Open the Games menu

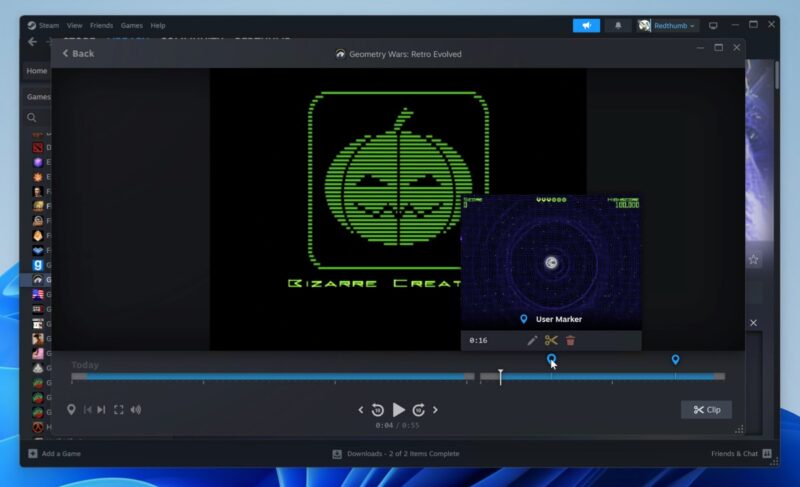[x=132, y=25]
